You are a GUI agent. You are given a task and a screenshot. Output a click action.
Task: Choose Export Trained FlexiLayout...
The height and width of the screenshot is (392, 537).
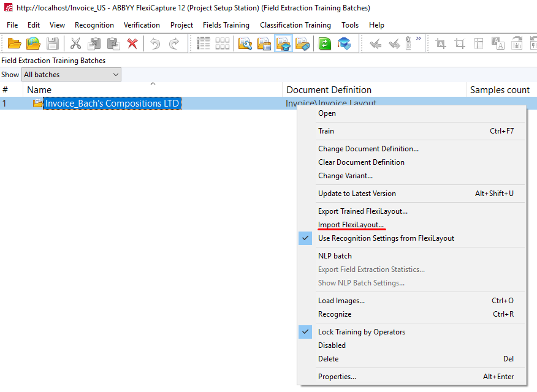tap(411, 211)
